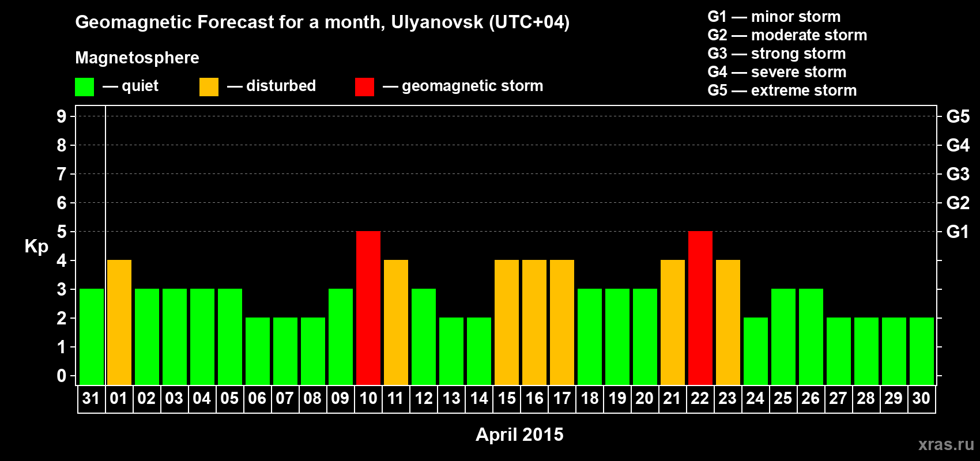This screenshot has height=461, width=980.
Task: Click the G1 label on the right axis
Action: [958, 232]
